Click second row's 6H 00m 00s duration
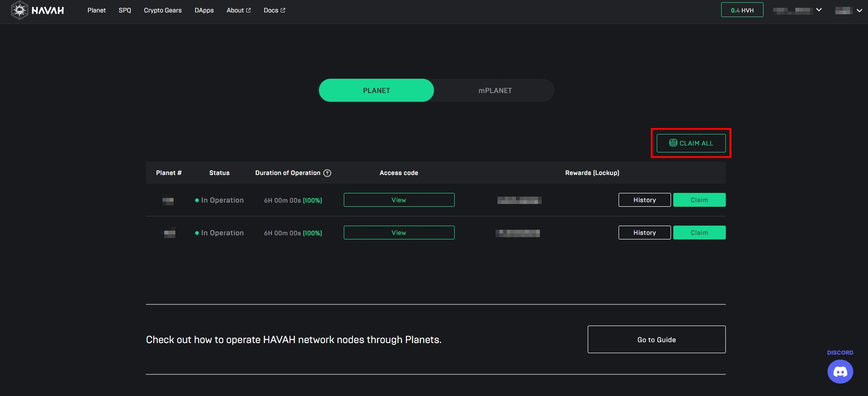This screenshot has width=868, height=396. click(282, 233)
